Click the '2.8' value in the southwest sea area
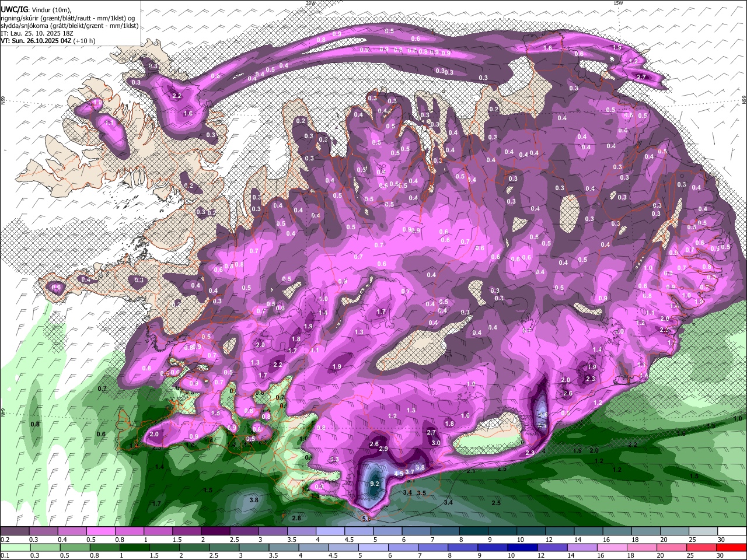 (296, 518)
